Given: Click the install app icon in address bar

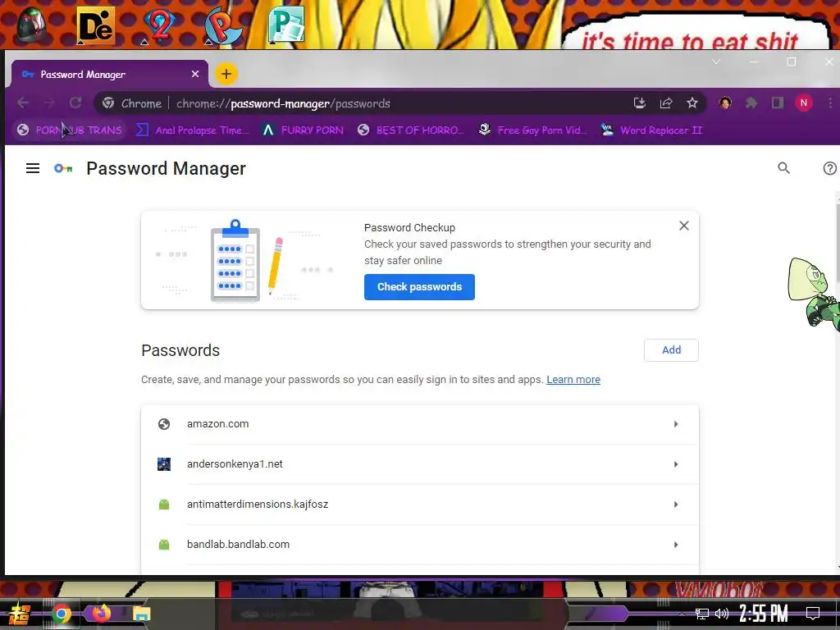Looking at the screenshot, I should (x=640, y=103).
